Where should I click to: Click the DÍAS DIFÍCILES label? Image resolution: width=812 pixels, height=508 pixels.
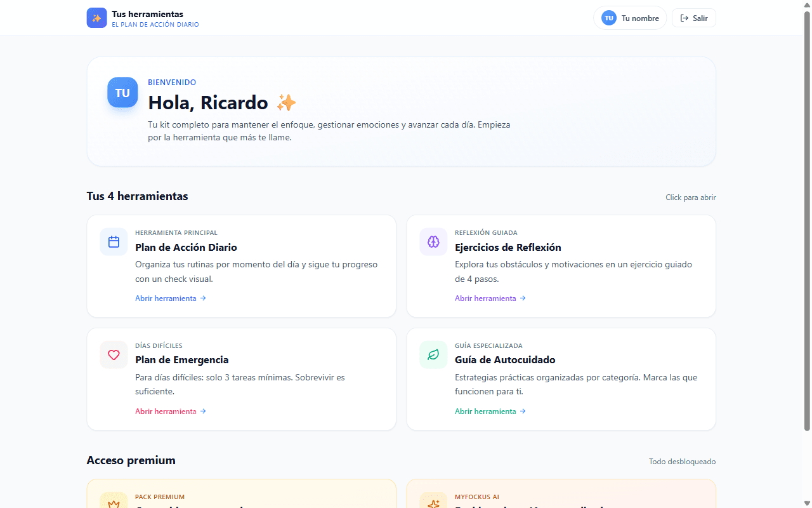pyautogui.click(x=159, y=346)
